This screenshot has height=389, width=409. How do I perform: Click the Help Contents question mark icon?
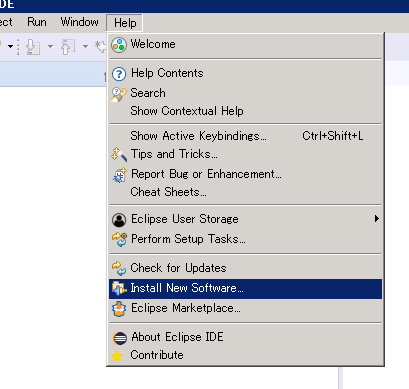tap(119, 74)
